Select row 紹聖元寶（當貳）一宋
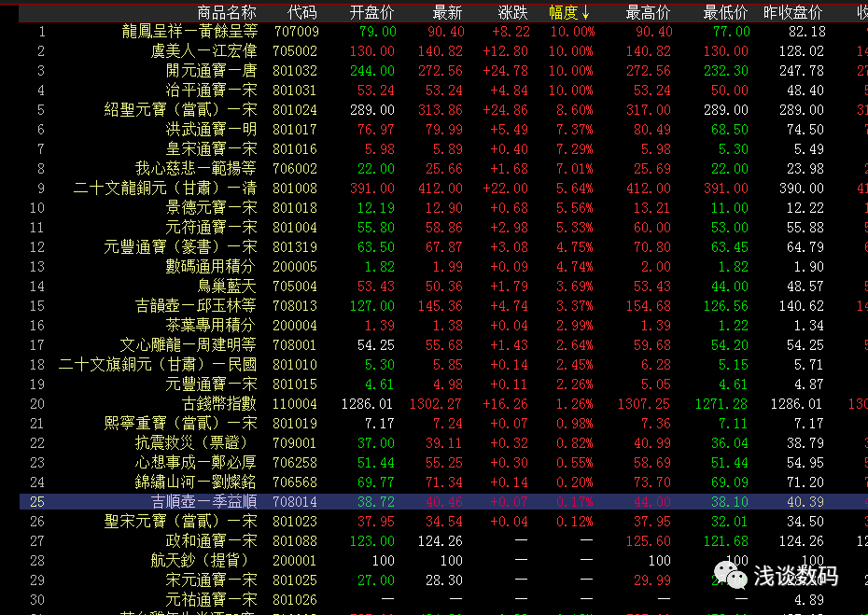The height and width of the screenshot is (615, 868). (442, 109)
